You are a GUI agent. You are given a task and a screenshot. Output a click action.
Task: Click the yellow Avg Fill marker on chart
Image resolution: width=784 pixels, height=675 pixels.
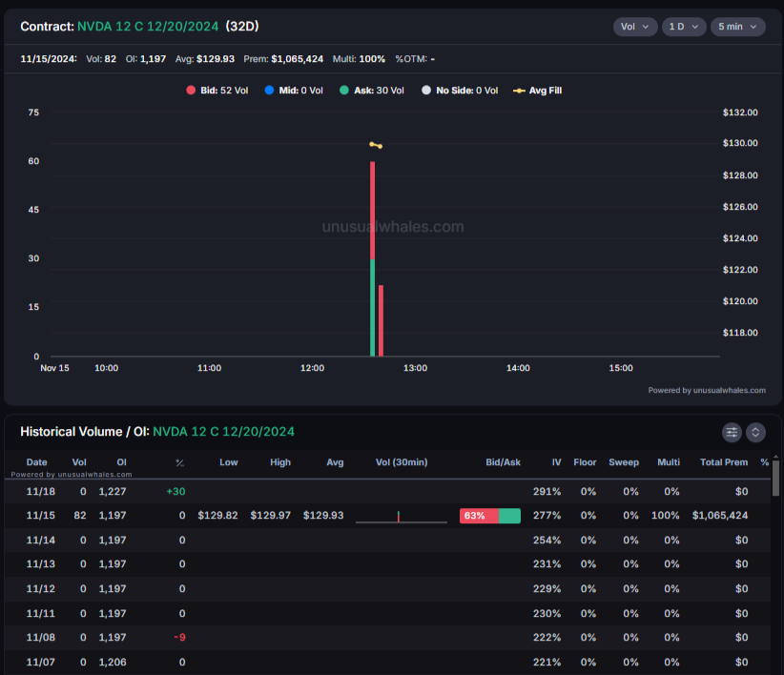tap(376, 146)
